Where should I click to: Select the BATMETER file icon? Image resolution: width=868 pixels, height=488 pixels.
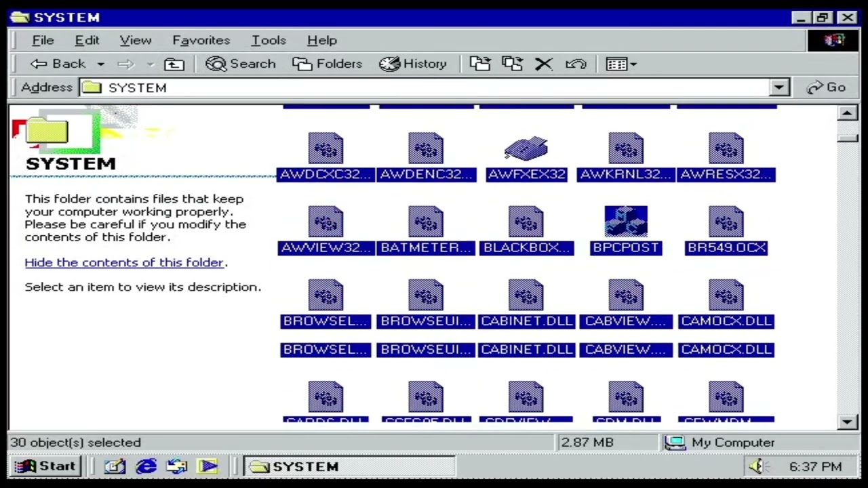tap(426, 222)
